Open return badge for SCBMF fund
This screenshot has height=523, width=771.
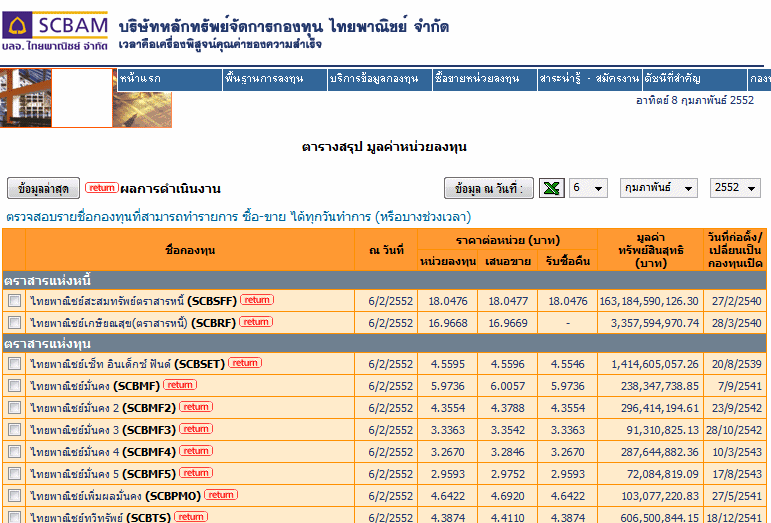click(x=180, y=385)
